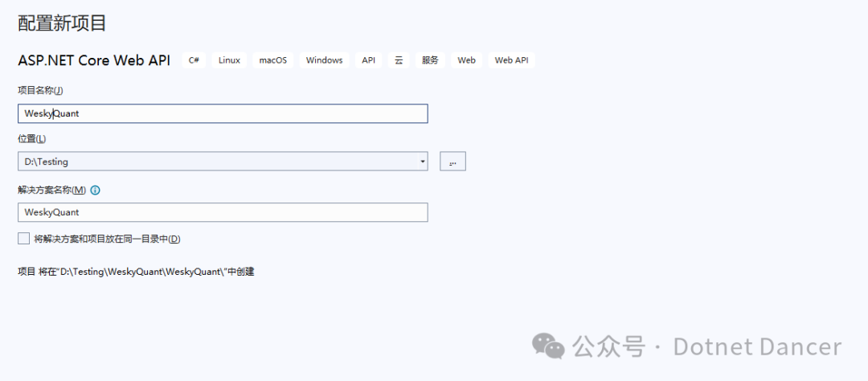Viewport: 868px width, 381px height.
Task: Open the location dropdown arrow
Action: pyautogui.click(x=423, y=162)
